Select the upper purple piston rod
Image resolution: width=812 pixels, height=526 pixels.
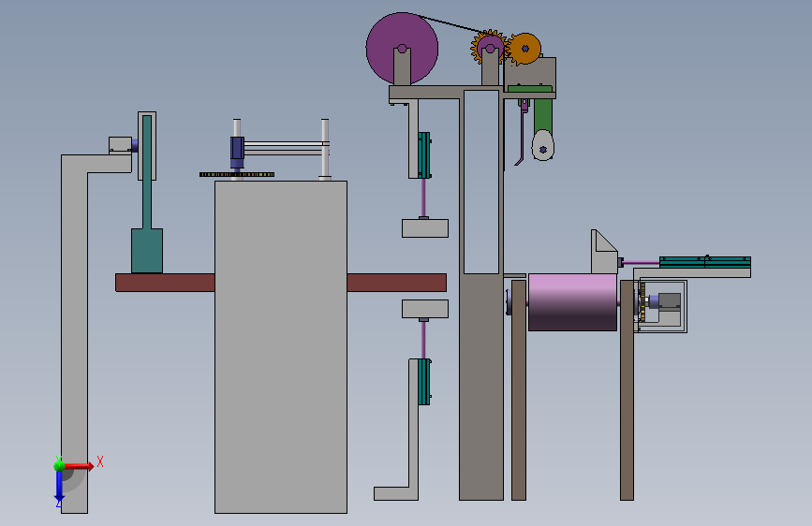click(x=423, y=197)
